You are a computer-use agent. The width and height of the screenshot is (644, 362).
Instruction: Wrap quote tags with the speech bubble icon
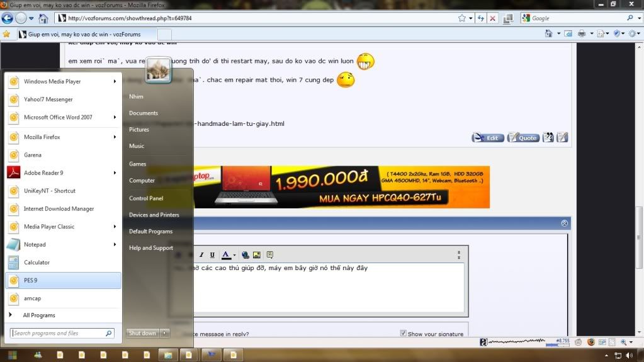pyautogui.click(x=270, y=255)
